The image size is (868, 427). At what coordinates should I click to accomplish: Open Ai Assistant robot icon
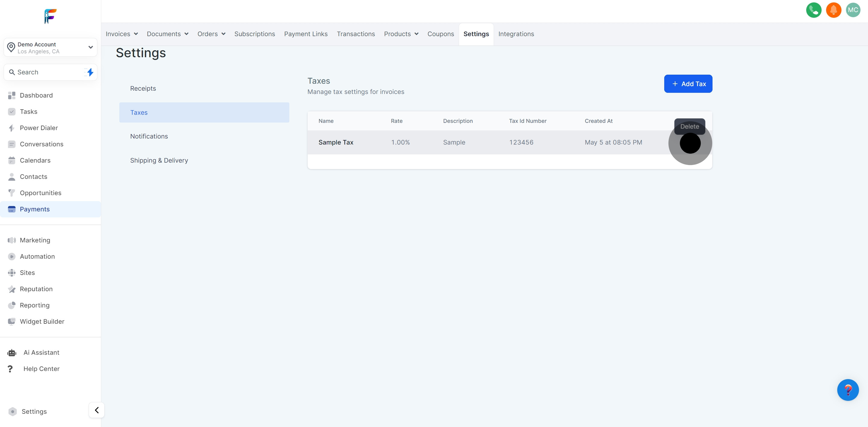[x=12, y=353]
